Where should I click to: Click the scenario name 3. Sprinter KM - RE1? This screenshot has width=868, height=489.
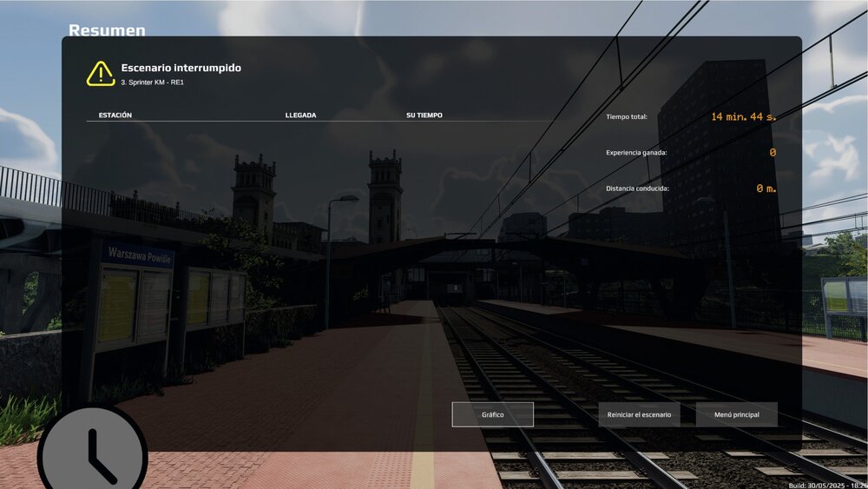click(x=152, y=83)
